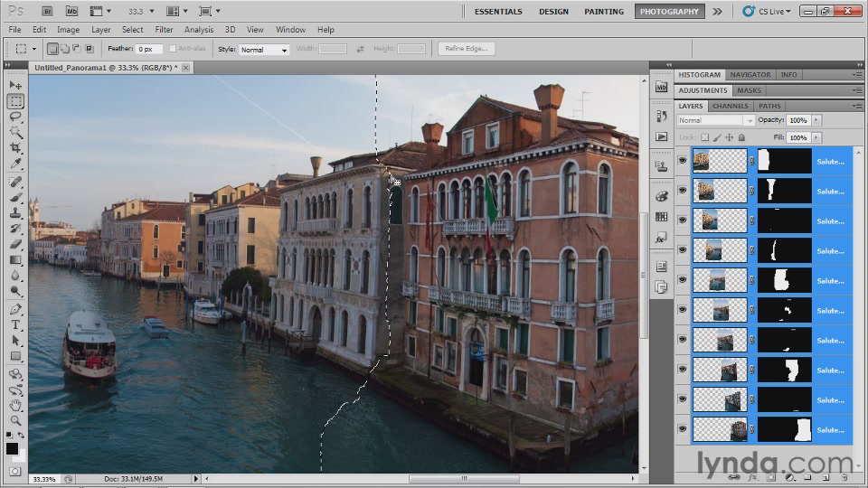The height and width of the screenshot is (488, 868).
Task: Enable Lock image pixels brush icon
Action: click(x=717, y=137)
